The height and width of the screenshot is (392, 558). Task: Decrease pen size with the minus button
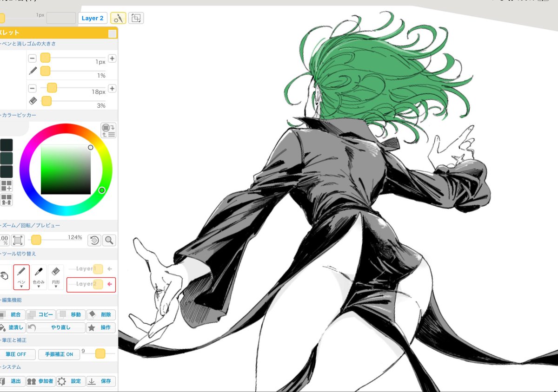click(32, 59)
